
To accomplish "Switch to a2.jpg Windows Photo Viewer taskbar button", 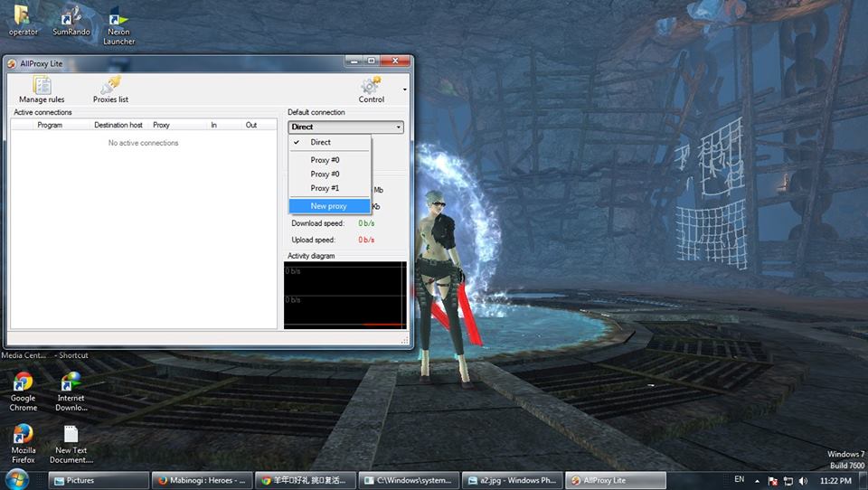I will 513,481.
